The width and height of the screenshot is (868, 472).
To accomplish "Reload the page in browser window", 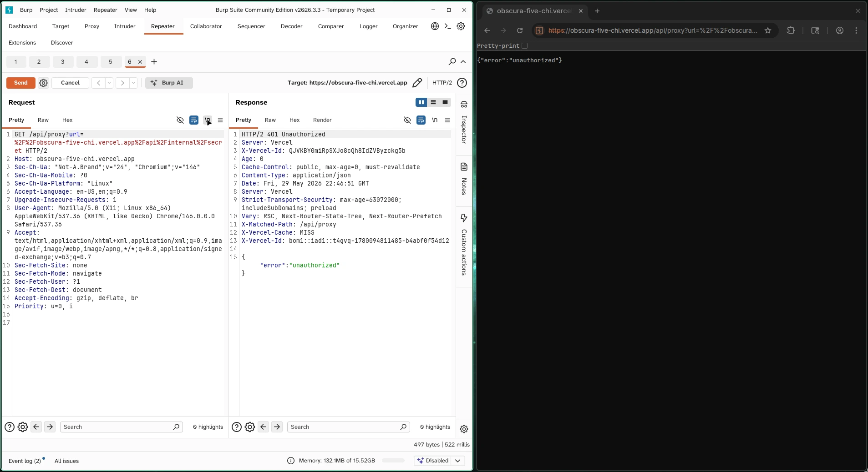I will (520, 30).
